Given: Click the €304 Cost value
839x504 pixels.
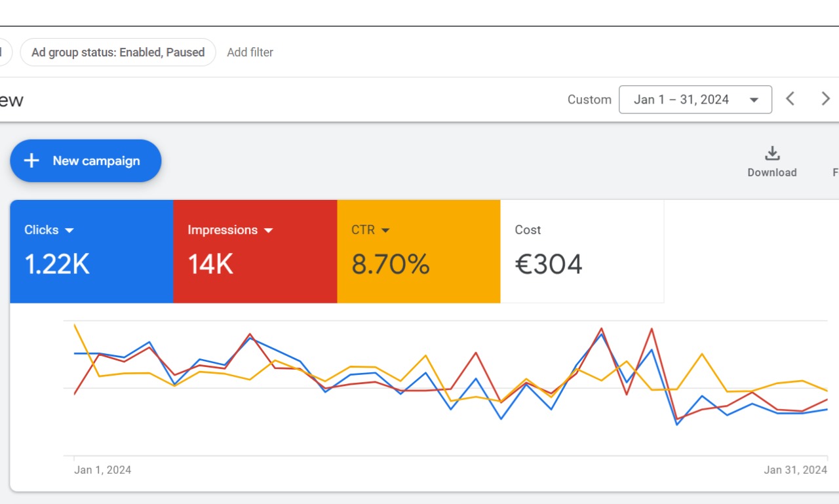Looking at the screenshot, I should 548,263.
